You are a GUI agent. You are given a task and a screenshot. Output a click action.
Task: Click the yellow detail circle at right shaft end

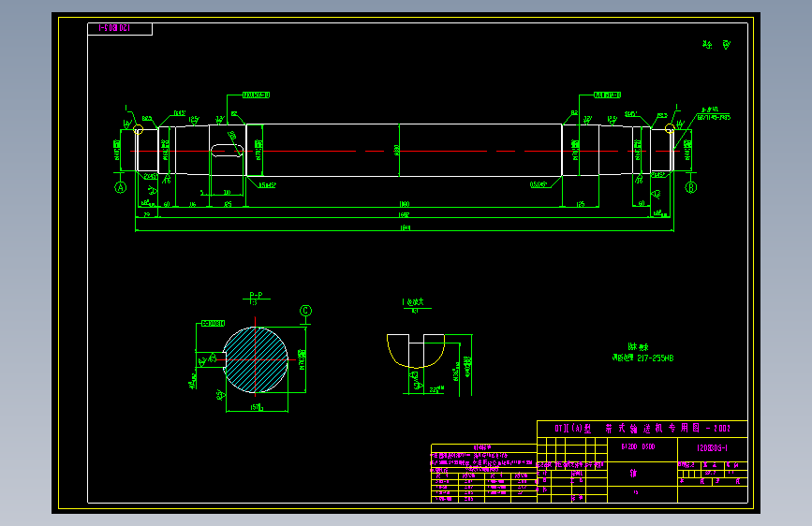coord(670,128)
